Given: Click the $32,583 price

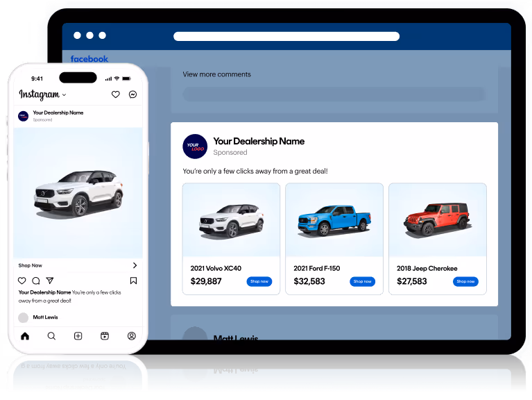Looking at the screenshot, I should pyautogui.click(x=309, y=281).
